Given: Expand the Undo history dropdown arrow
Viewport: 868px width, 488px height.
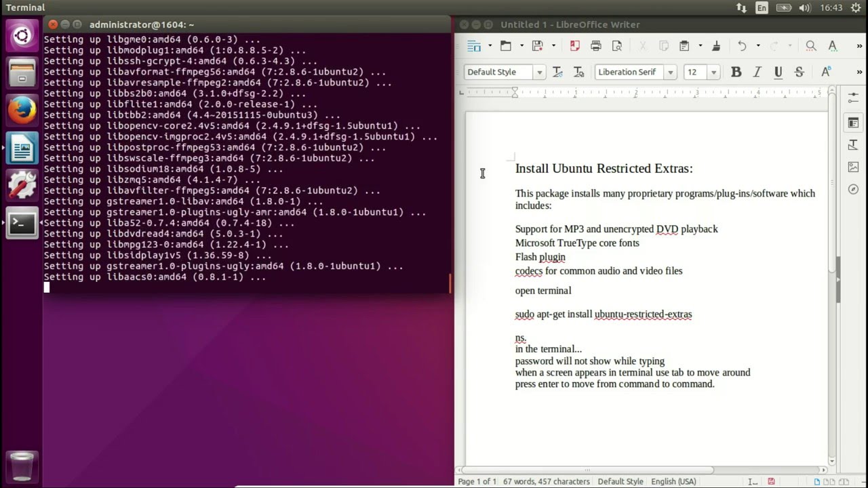Looking at the screenshot, I should [758, 46].
